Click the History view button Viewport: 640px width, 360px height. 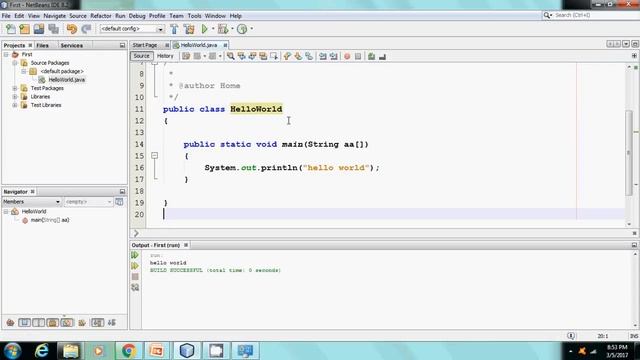(165, 56)
